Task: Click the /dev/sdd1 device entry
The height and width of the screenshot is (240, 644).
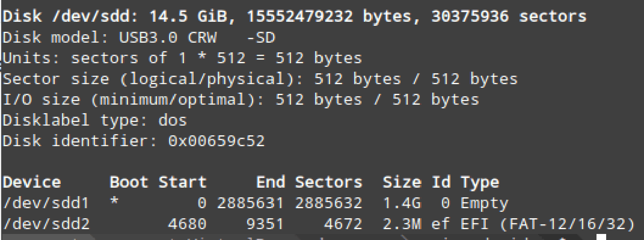Action: pos(46,203)
